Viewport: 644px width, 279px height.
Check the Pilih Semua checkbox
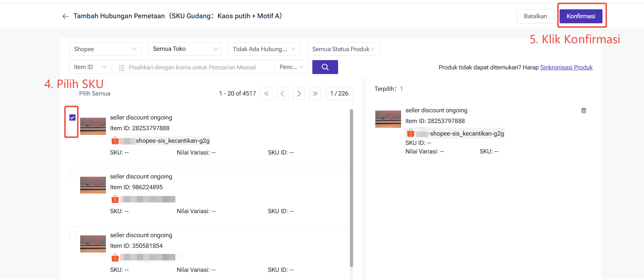pos(73,94)
